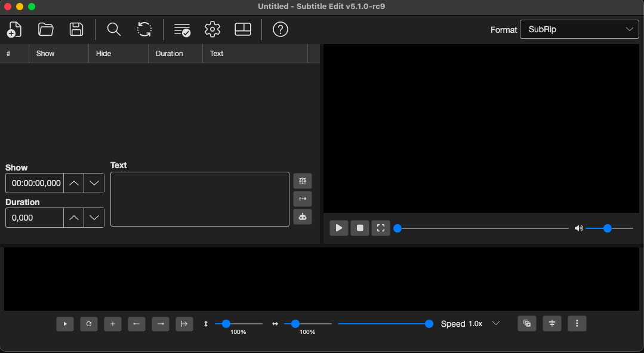Open the waveform three-dot more menu
Image resolution: width=644 pixels, height=353 pixels.
[x=577, y=324]
